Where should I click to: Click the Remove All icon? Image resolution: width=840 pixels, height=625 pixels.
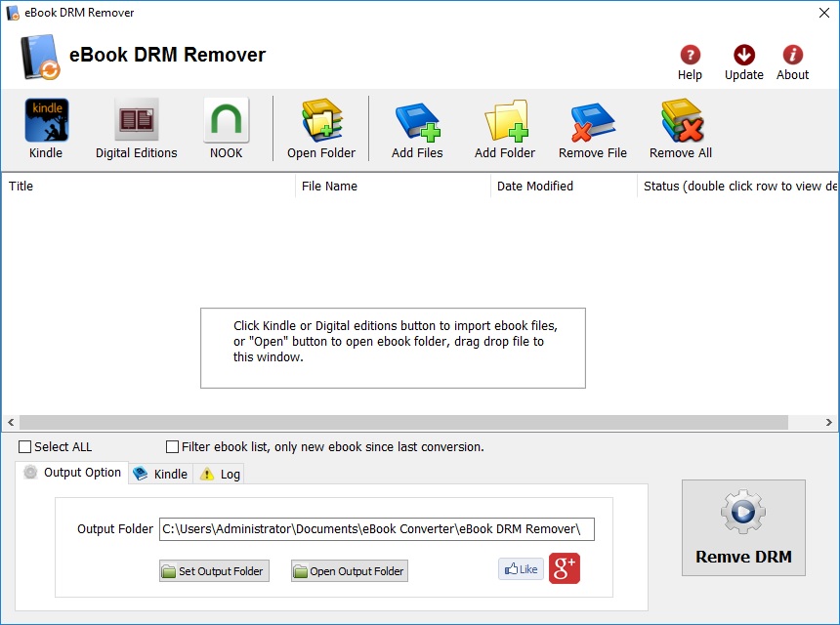click(x=681, y=128)
